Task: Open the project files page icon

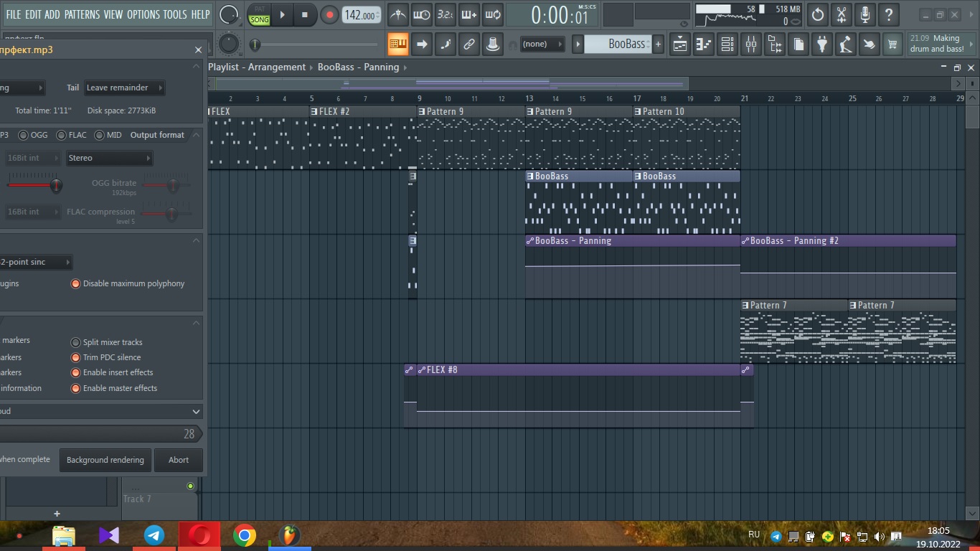Action: (x=798, y=44)
